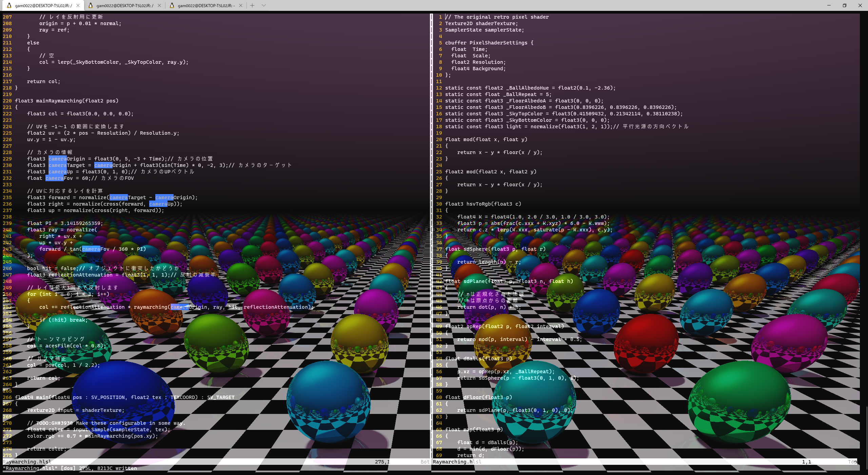Close the third terminal tab
868x475 pixels.
click(241, 5)
